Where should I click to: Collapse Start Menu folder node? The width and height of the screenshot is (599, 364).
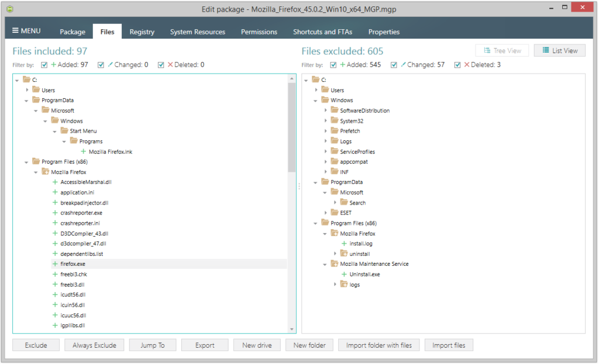[x=54, y=131]
